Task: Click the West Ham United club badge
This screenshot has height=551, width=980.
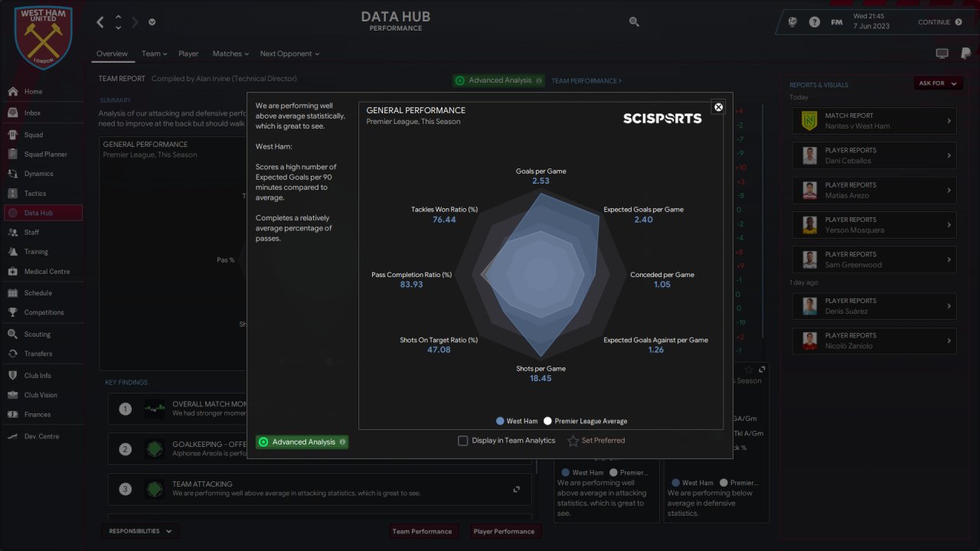Action: coord(44,37)
